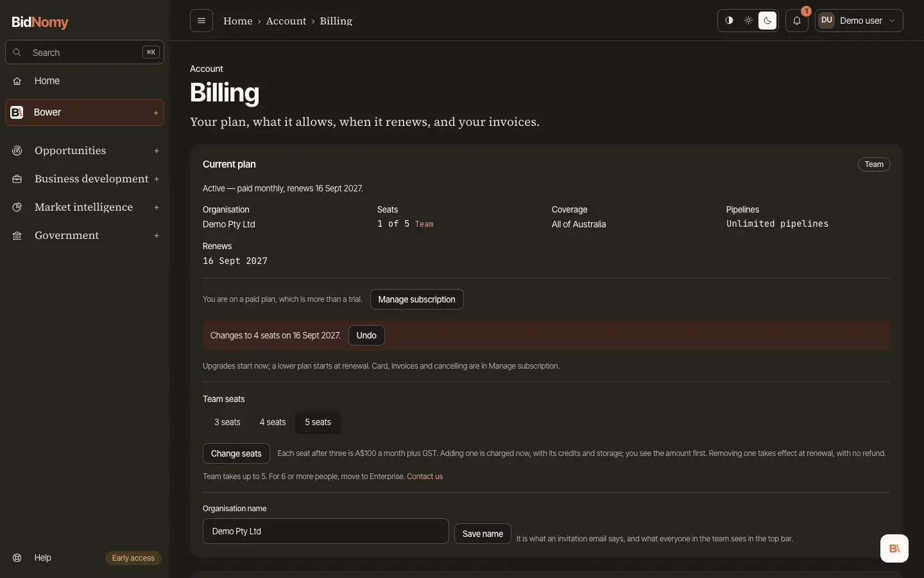924x578 pixels.
Task: Click the Business development briefcase icon
Action: tap(17, 179)
